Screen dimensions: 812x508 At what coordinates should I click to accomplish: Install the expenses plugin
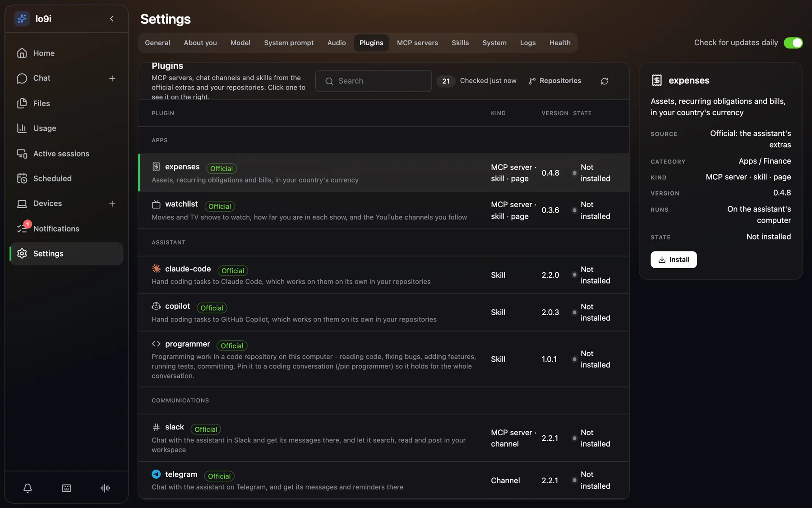point(674,260)
